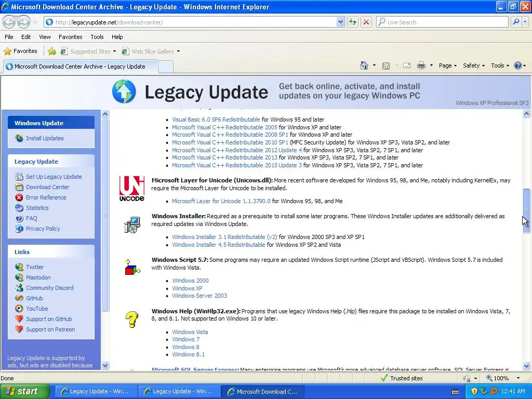Click the GitHub sidebar icon
Image resolution: width=532 pixels, height=399 pixels.
pos(19,298)
